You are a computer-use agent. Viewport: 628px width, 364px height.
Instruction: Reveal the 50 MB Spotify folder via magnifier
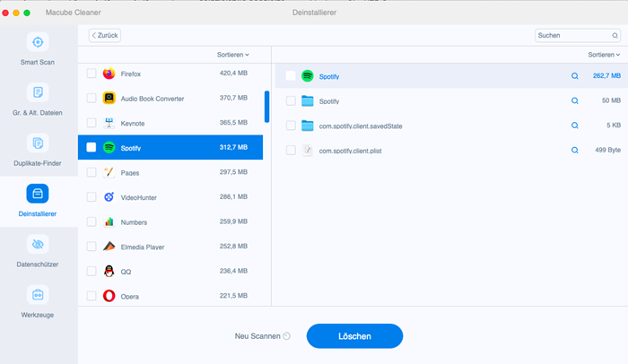[x=575, y=101]
